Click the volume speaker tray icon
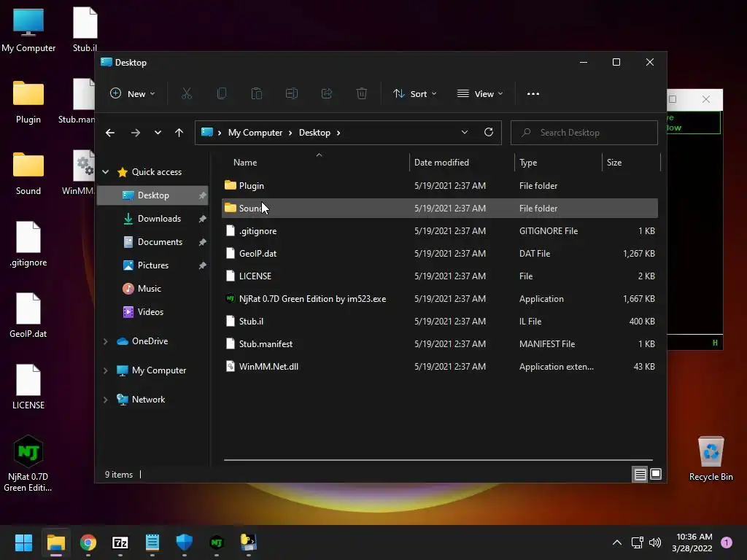This screenshot has height=560, width=747. pos(655,542)
